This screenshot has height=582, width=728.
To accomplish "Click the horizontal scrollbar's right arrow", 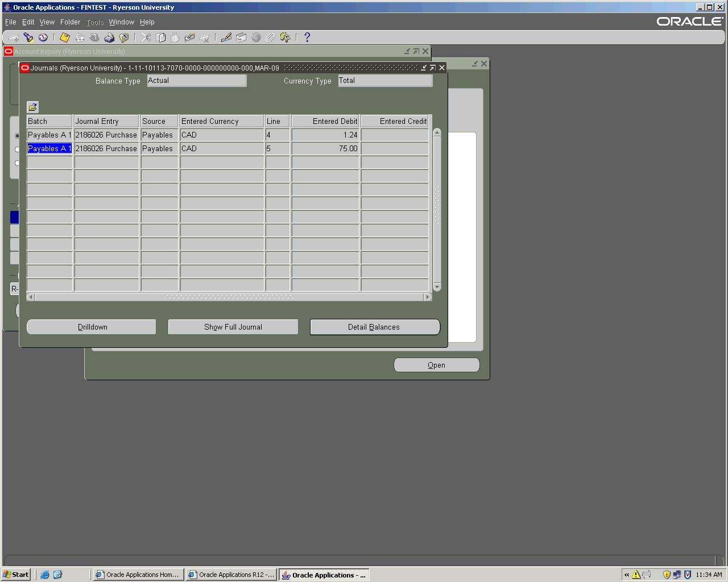I will pos(428,297).
